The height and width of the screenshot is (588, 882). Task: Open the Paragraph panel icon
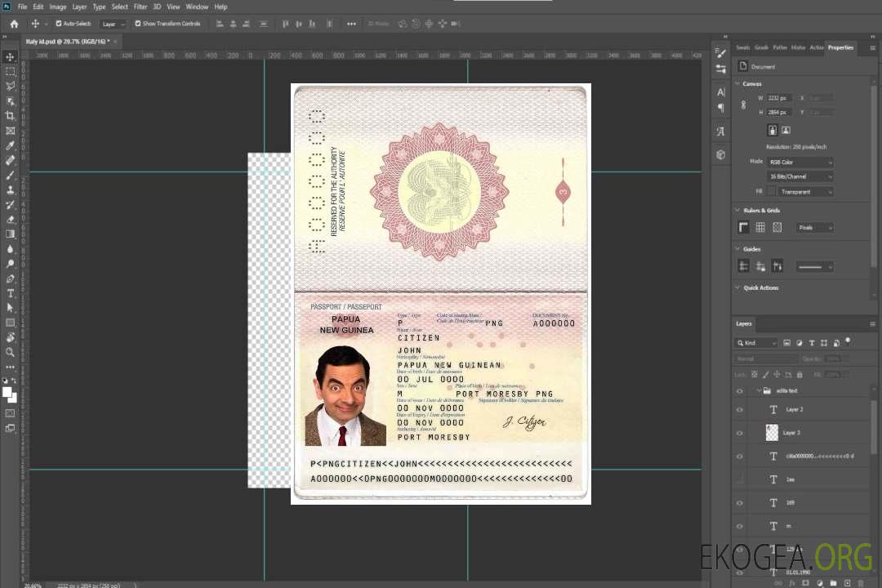[721, 108]
